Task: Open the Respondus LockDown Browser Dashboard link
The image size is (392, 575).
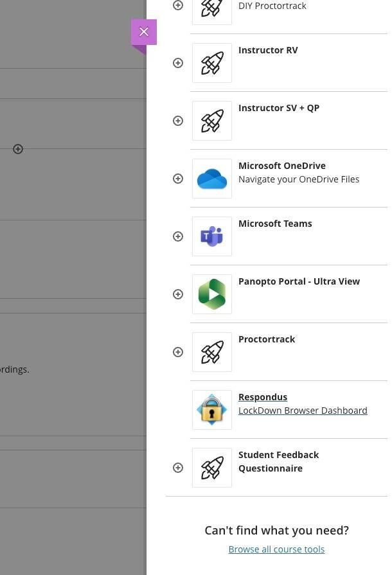Action: [x=302, y=411]
